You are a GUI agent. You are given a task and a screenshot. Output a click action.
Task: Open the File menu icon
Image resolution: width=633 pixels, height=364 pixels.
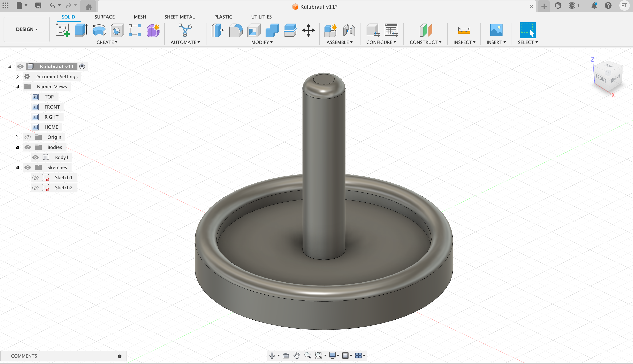[20, 5]
